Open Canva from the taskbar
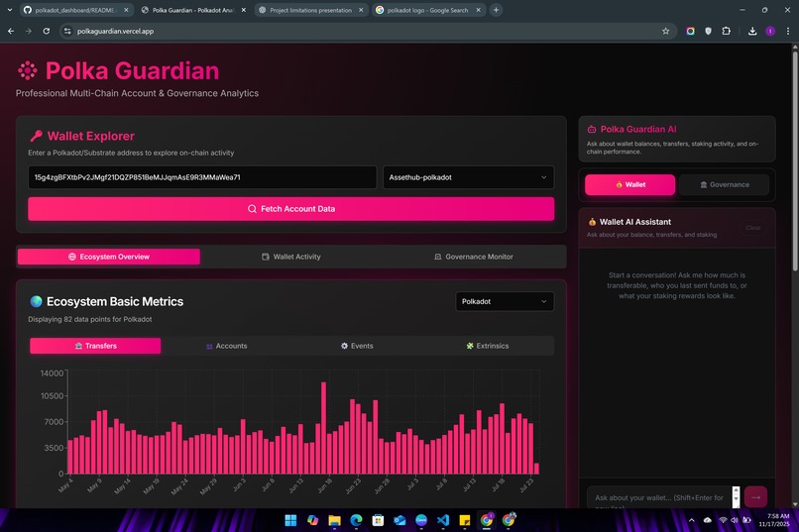 (x=421, y=520)
